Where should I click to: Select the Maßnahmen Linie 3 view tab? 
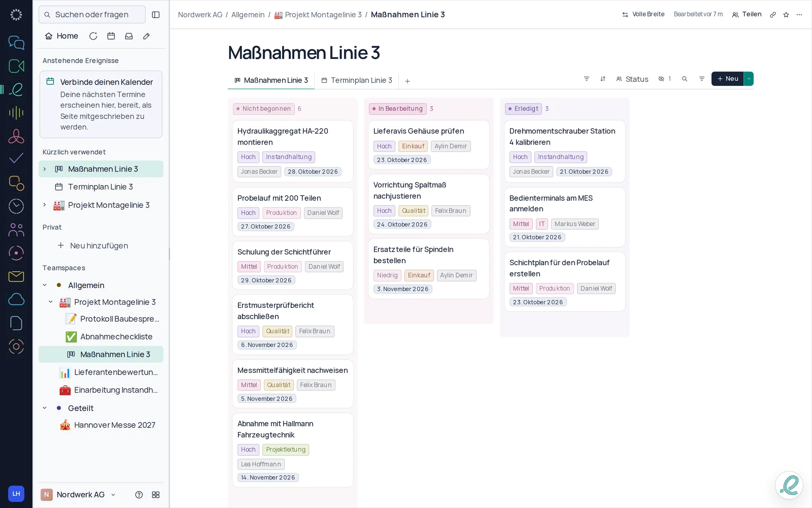coord(271,80)
